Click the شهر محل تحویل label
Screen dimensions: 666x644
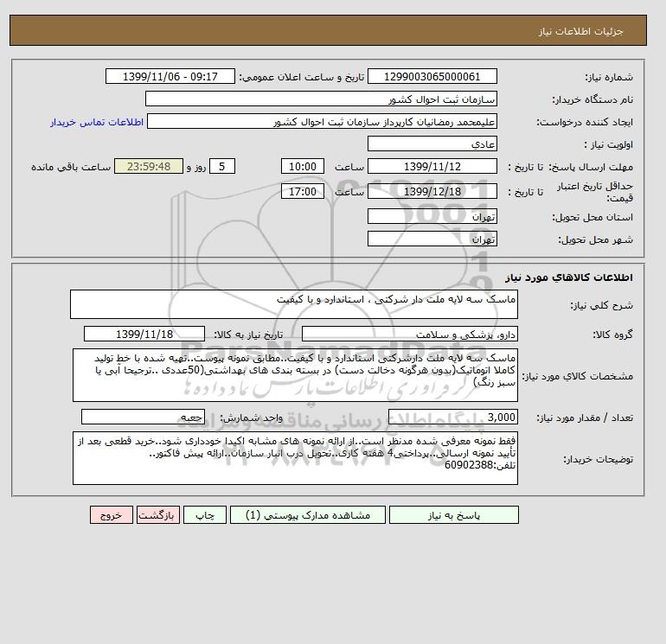(x=595, y=239)
